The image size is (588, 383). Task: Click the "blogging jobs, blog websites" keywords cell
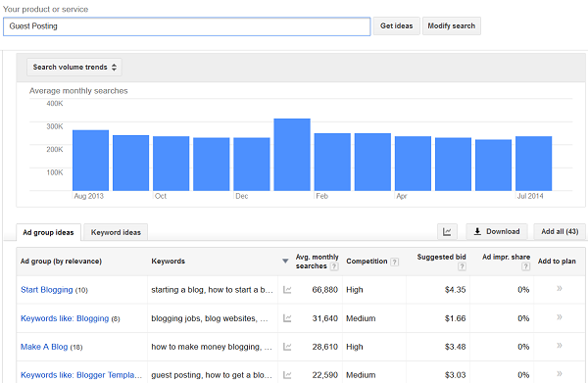click(210, 318)
